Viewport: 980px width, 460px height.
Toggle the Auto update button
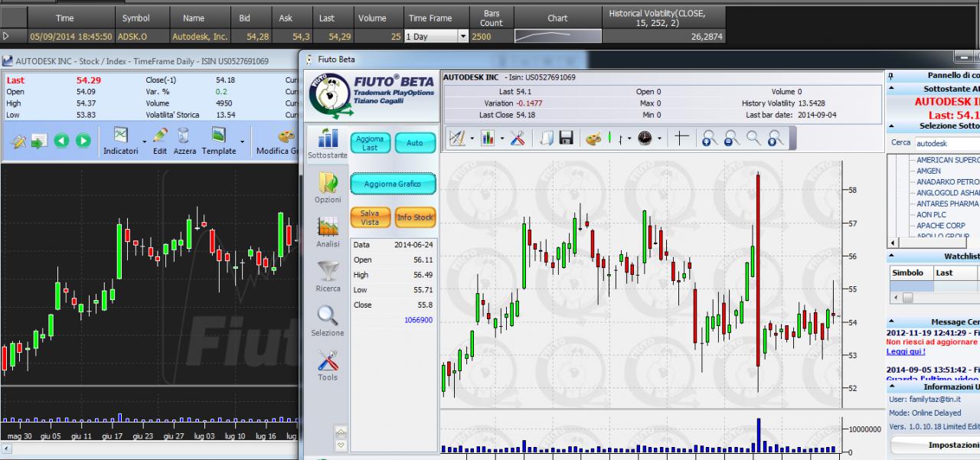click(x=415, y=143)
